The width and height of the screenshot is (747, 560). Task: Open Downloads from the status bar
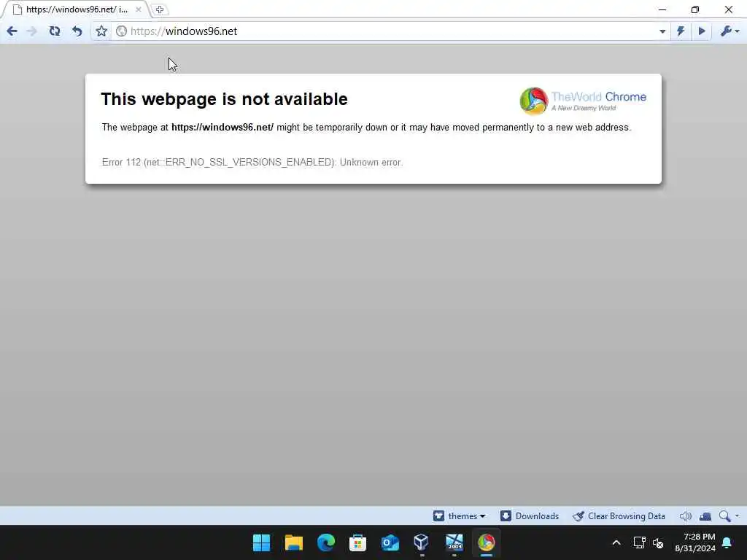[x=530, y=516]
